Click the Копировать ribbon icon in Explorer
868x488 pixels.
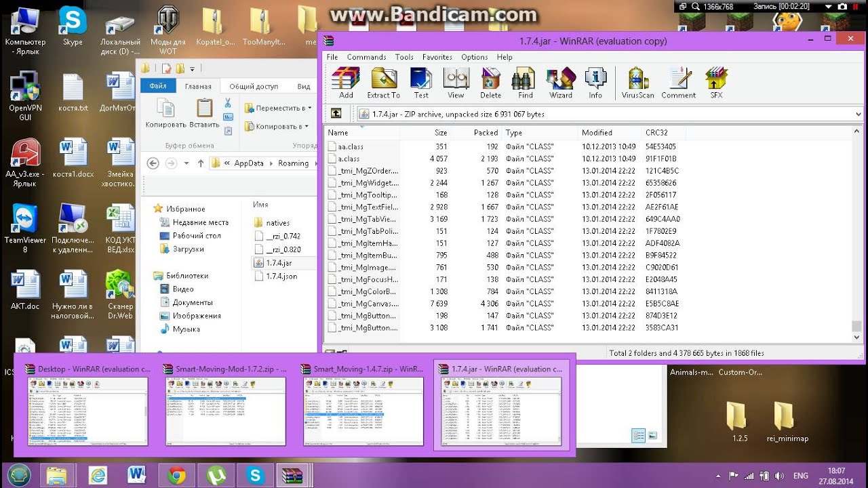click(165, 113)
